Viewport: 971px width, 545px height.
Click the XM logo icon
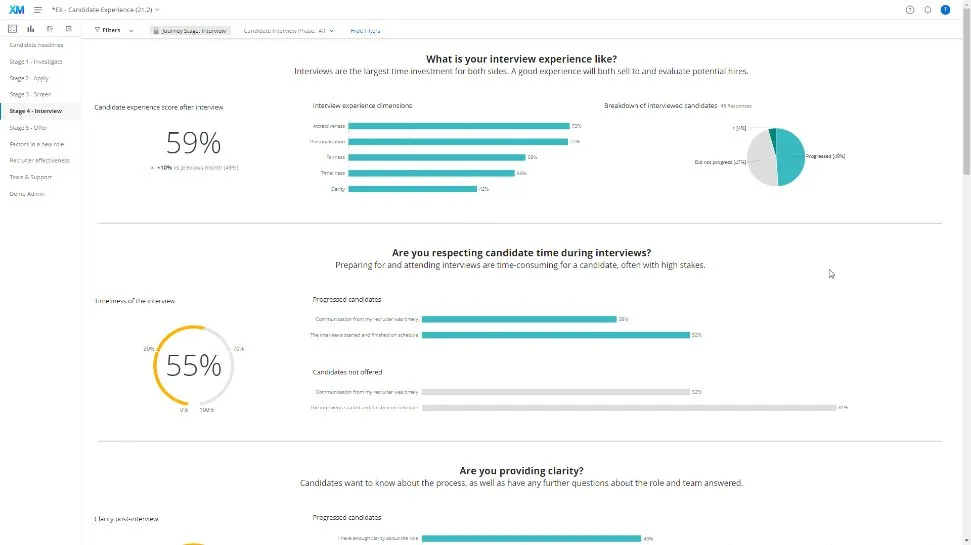click(x=16, y=9)
